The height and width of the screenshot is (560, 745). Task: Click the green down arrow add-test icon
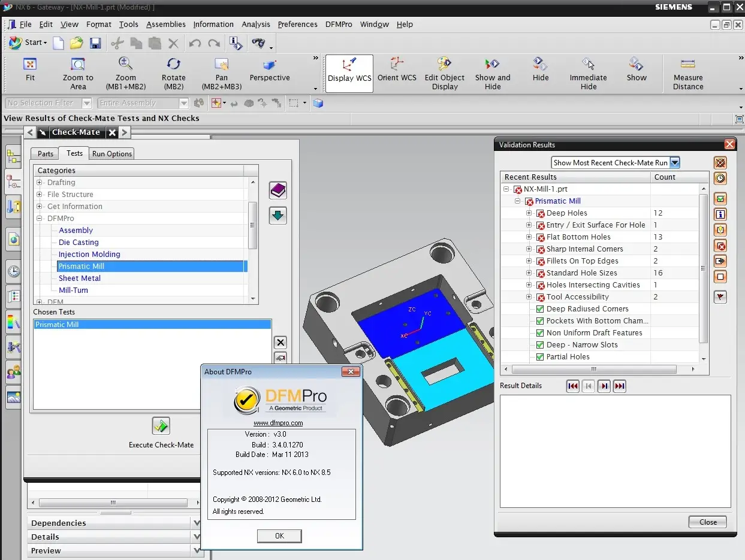point(278,215)
